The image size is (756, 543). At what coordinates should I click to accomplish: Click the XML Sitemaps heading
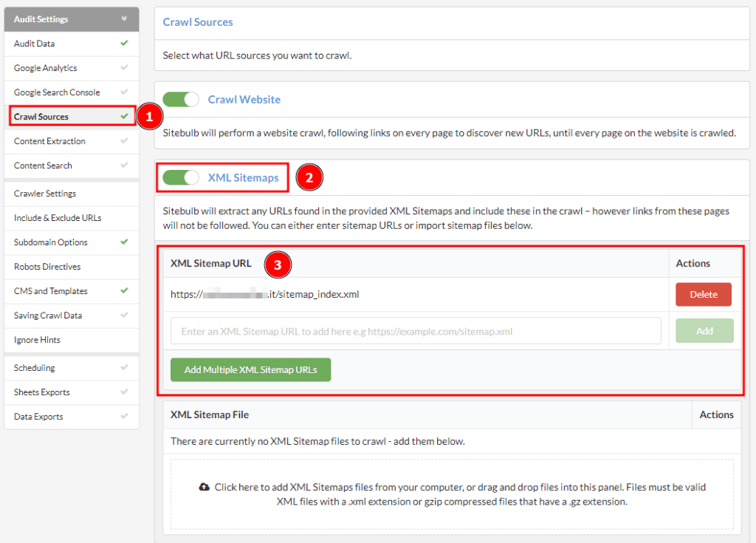pyautogui.click(x=243, y=177)
